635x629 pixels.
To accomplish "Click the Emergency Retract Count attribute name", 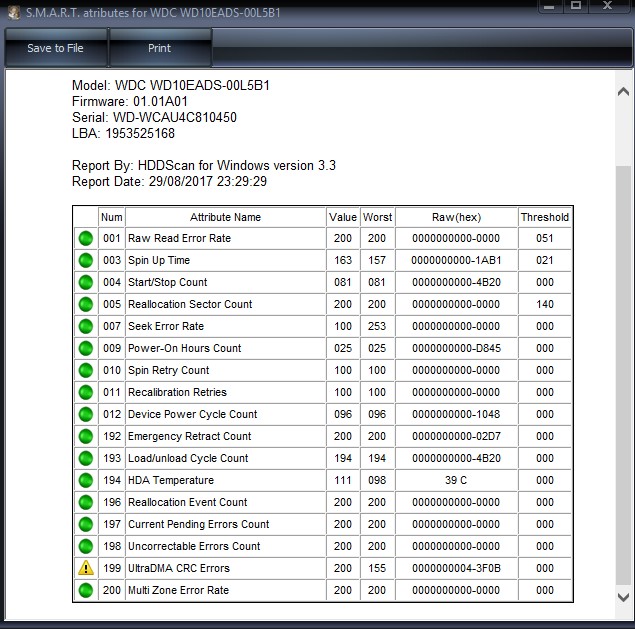I will 190,436.
